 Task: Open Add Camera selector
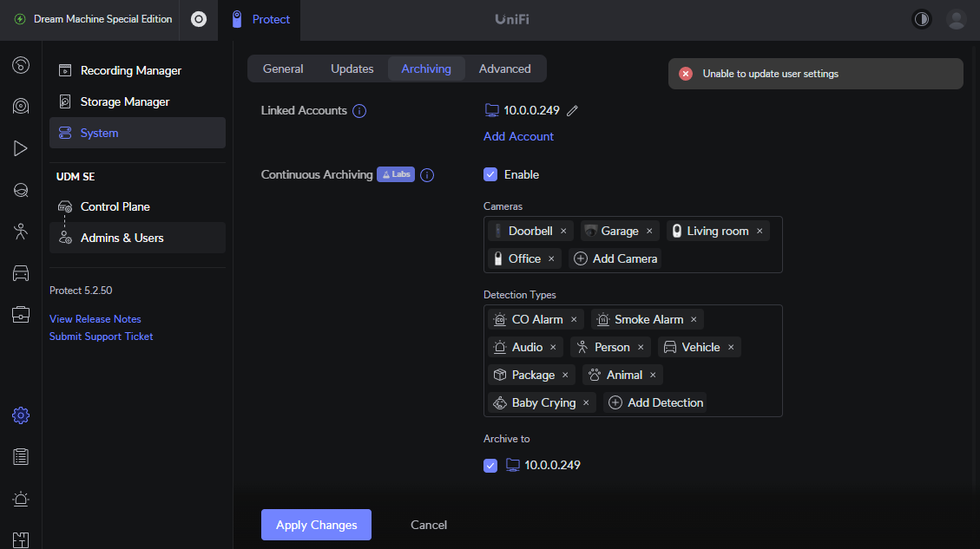[615, 258]
